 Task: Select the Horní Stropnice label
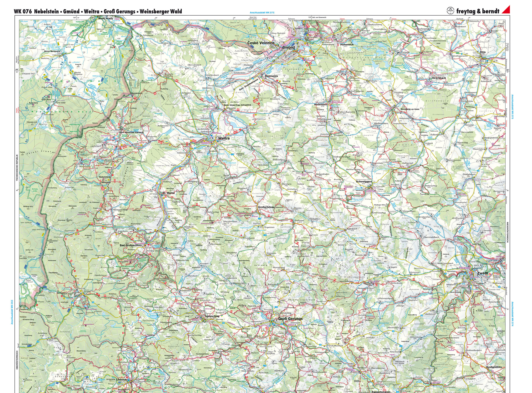[52, 51]
